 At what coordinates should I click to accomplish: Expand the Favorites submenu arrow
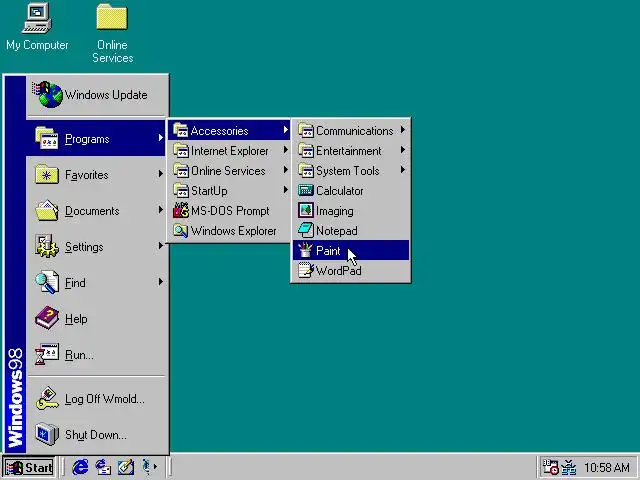pos(161,174)
